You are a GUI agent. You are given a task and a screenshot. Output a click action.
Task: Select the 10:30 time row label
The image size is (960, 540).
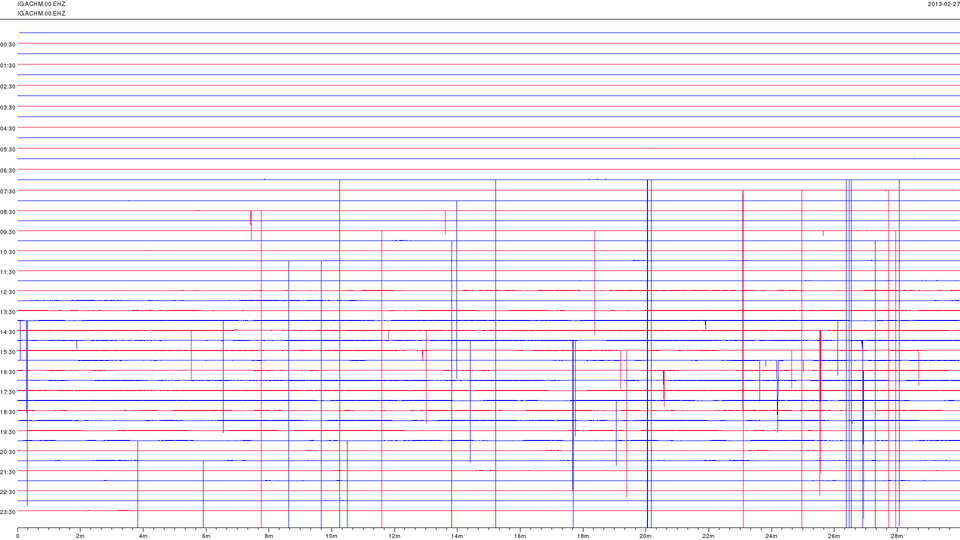pyautogui.click(x=8, y=252)
